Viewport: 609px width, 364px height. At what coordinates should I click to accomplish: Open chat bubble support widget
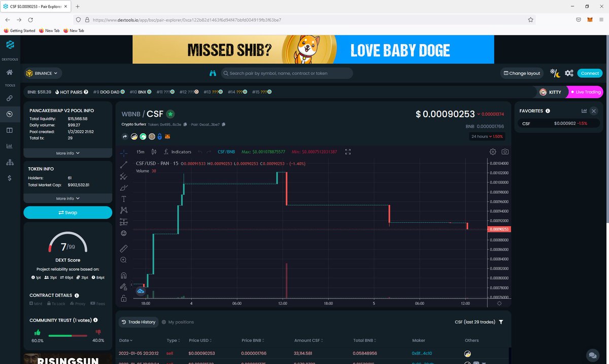click(x=592, y=355)
